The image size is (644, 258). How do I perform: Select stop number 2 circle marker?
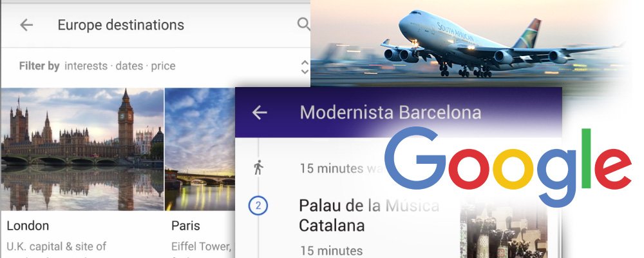[x=258, y=206]
